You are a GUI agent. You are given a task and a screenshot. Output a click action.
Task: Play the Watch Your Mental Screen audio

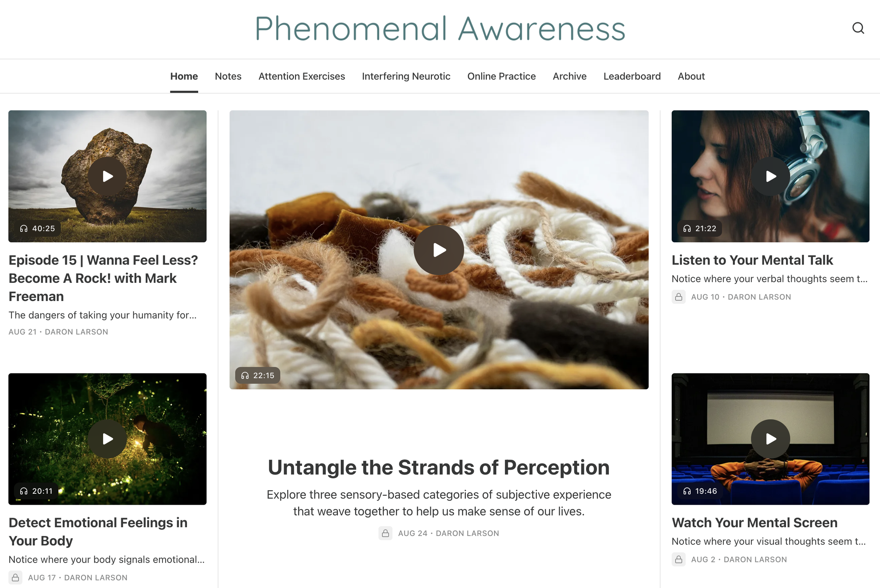pos(770,439)
